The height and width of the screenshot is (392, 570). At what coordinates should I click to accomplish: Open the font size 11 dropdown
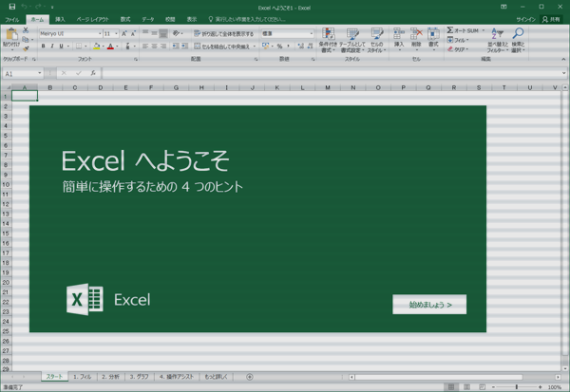point(116,33)
